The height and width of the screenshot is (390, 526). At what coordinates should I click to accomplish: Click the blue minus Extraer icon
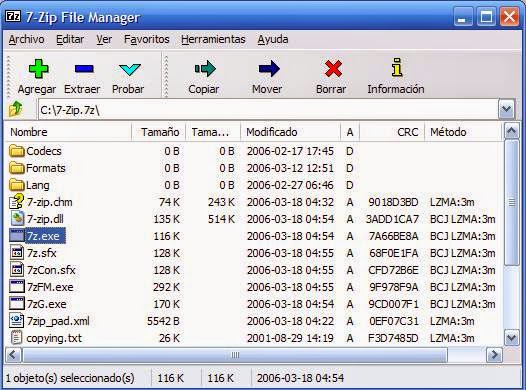click(84, 69)
